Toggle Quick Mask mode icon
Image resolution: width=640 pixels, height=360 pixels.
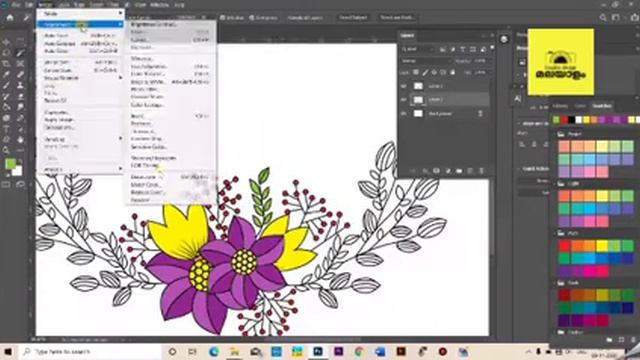point(6,184)
